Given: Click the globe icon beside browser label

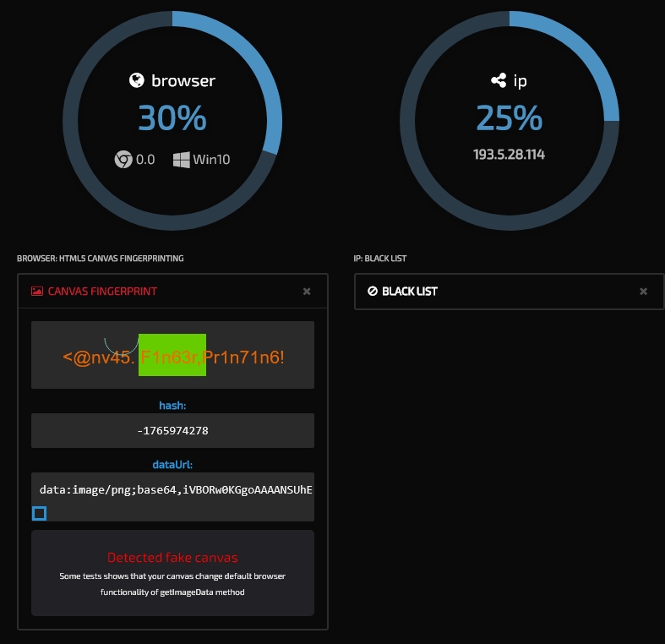Looking at the screenshot, I should tap(137, 81).
